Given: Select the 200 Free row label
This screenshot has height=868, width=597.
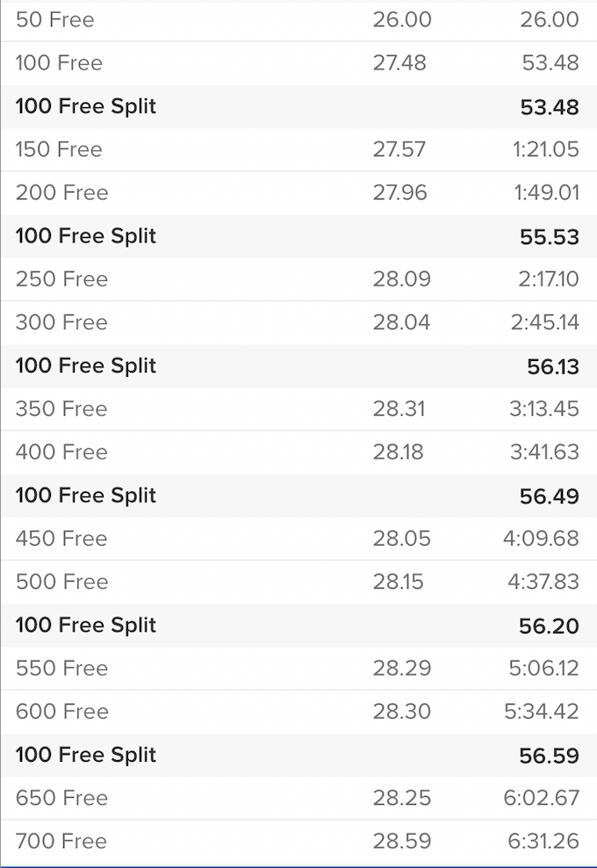Looking at the screenshot, I should (x=62, y=192).
